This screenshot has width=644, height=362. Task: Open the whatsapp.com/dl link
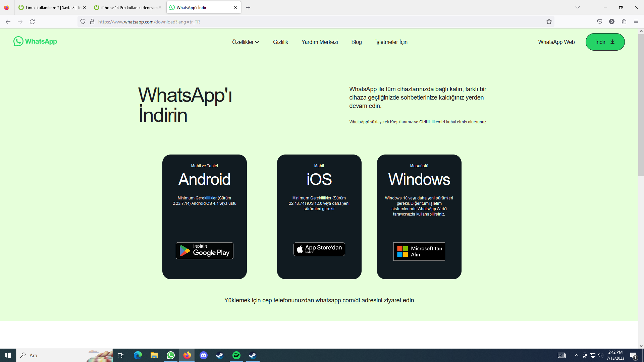[337, 300]
